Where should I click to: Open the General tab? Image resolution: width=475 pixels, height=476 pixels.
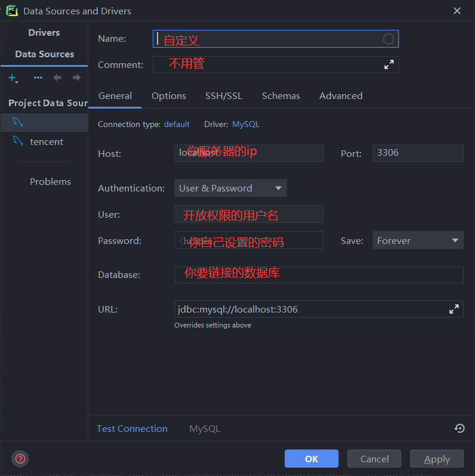coord(115,96)
